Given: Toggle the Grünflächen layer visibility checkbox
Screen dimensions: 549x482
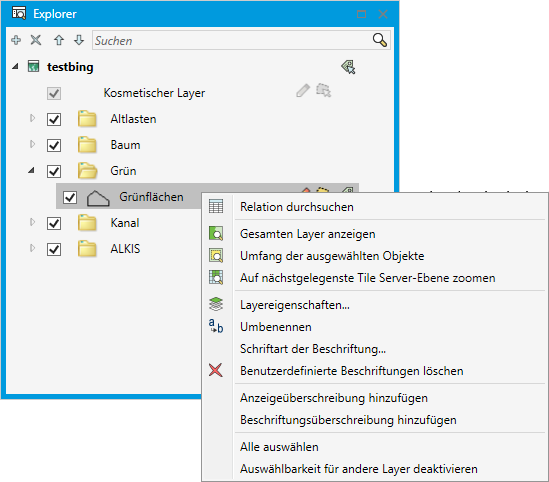Looking at the screenshot, I should (x=70, y=197).
